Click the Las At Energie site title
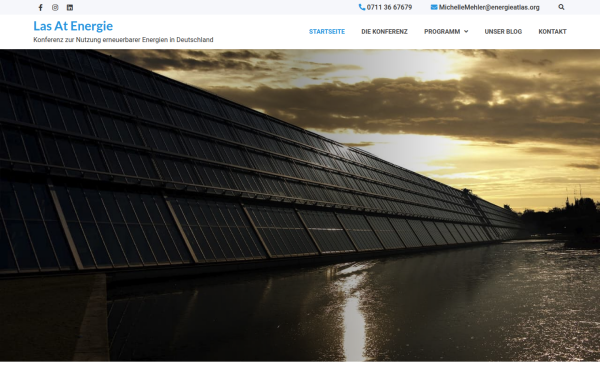600x375 pixels. (x=73, y=26)
